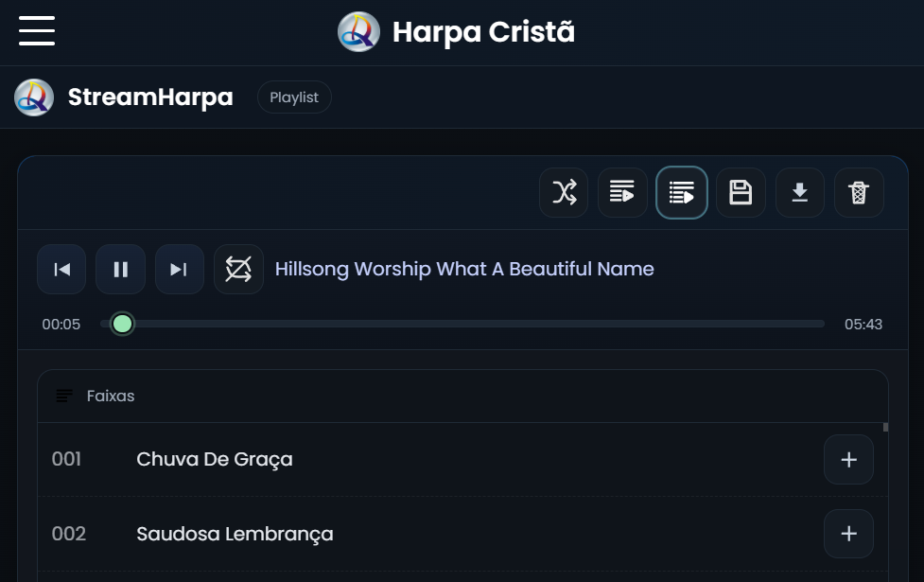The image size is (924, 582).
Task: Open the hamburger menu
Action: click(x=36, y=31)
